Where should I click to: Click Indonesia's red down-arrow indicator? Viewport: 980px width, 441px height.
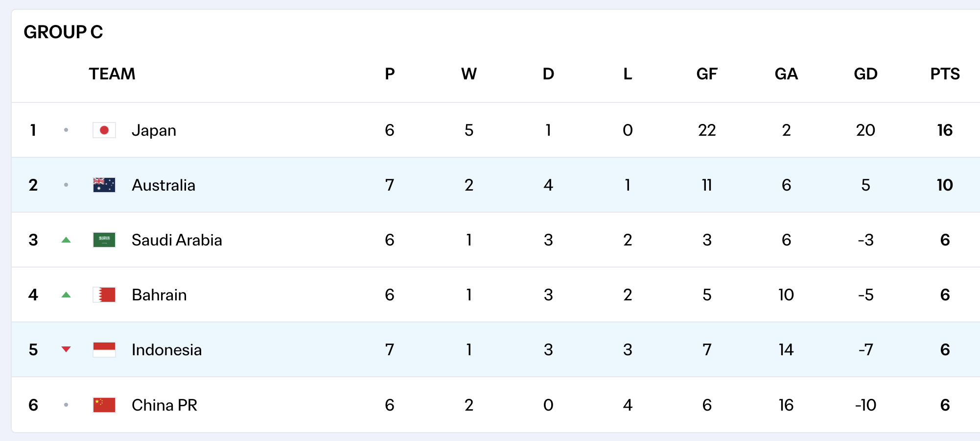pos(66,349)
